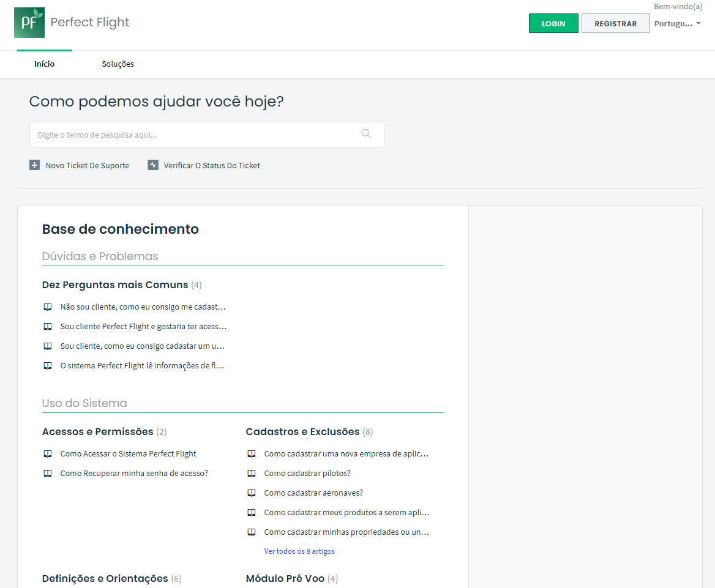Image resolution: width=715 pixels, height=588 pixels.
Task: Open article 'O sistema Perfect Flight lê informações de fl...'
Action: 142,365
